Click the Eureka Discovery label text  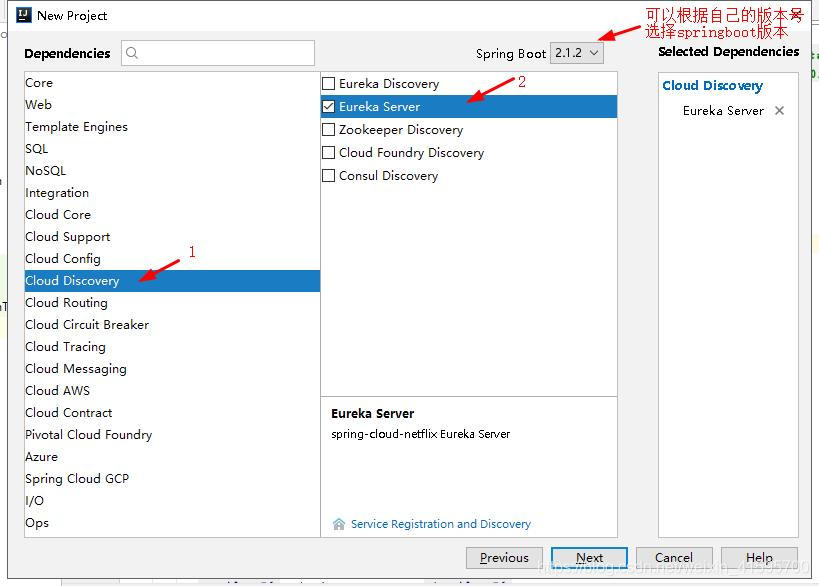tap(389, 84)
